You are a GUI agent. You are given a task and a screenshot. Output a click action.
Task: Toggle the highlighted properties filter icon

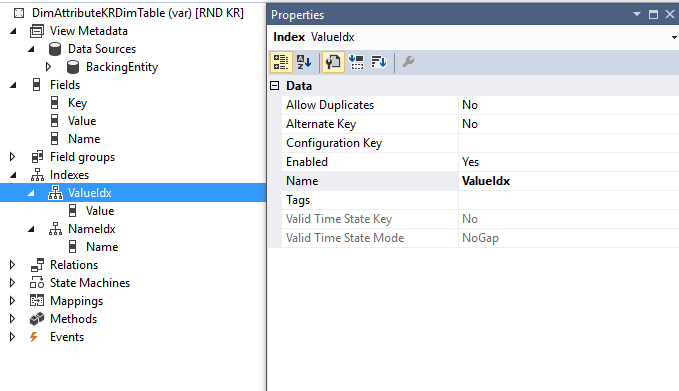(333, 62)
